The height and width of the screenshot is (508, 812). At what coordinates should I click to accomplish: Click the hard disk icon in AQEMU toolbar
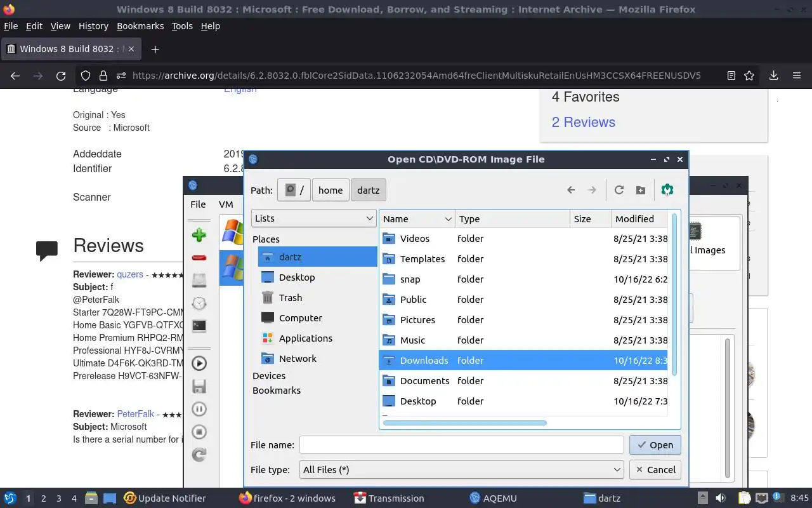[x=199, y=281]
